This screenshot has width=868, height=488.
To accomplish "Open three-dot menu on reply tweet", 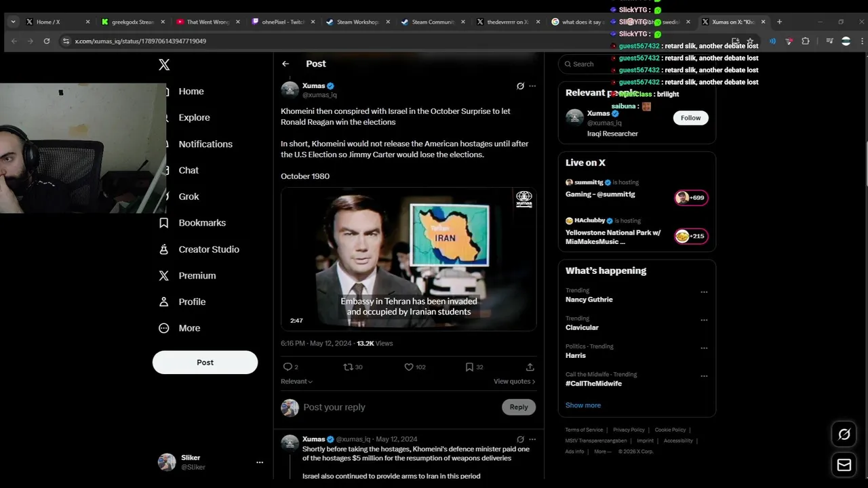I will pos(532,439).
